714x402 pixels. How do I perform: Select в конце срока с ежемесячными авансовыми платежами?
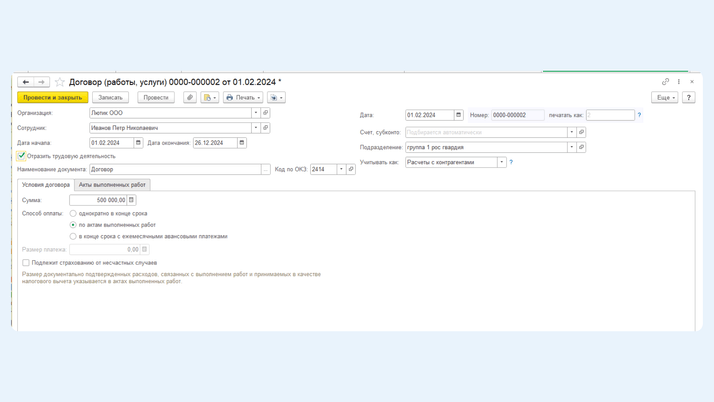[x=73, y=236]
